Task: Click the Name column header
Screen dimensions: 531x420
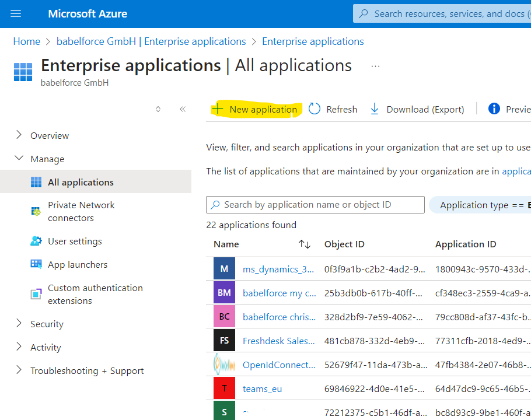Action: (x=226, y=244)
